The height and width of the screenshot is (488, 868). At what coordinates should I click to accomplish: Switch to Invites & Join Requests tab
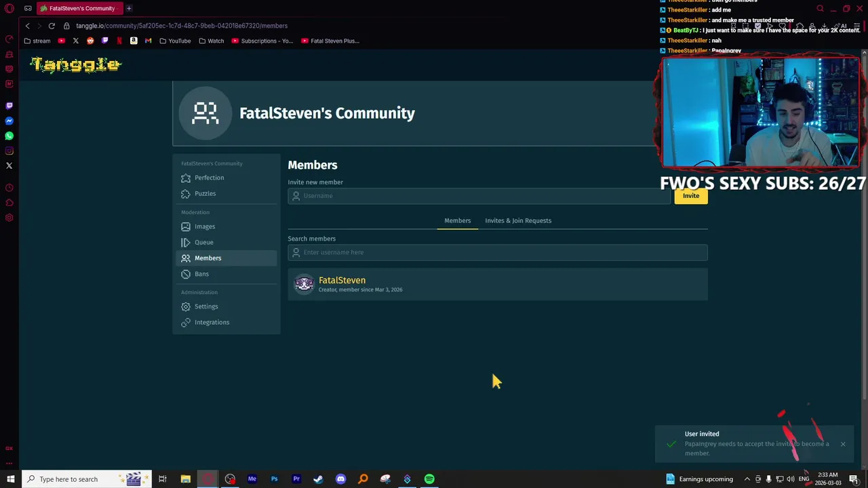pos(518,220)
